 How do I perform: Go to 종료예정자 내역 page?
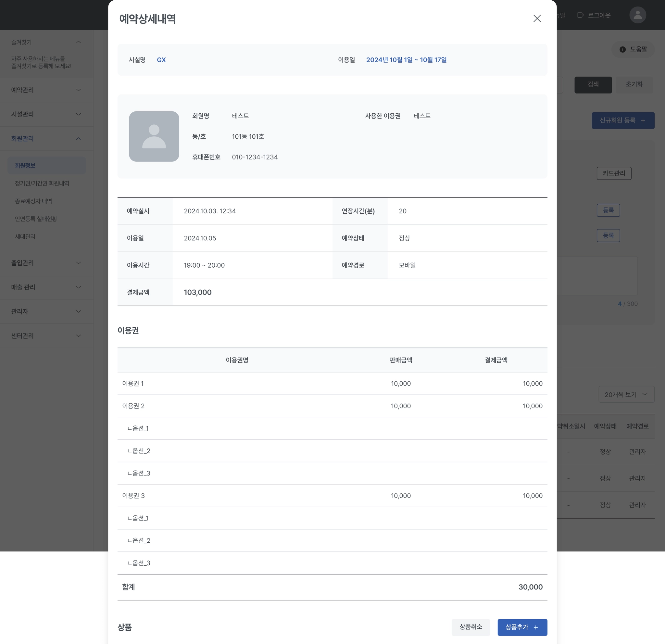click(33, 201)
